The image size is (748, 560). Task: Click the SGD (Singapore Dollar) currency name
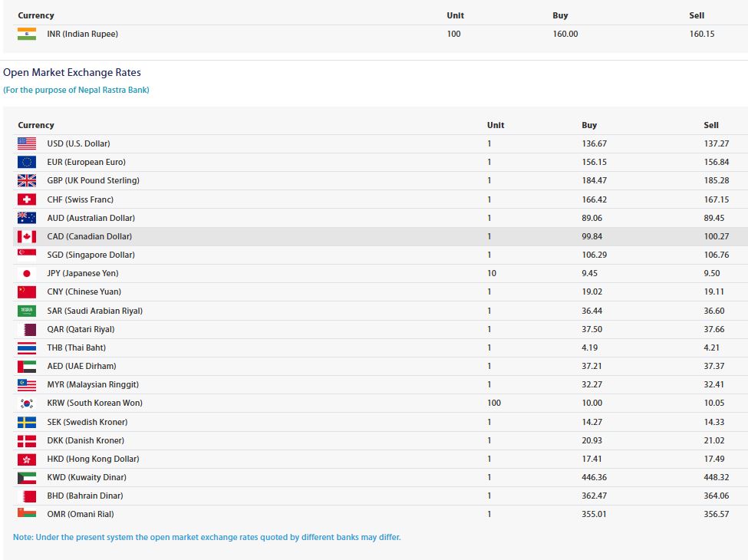coord(91,255)
